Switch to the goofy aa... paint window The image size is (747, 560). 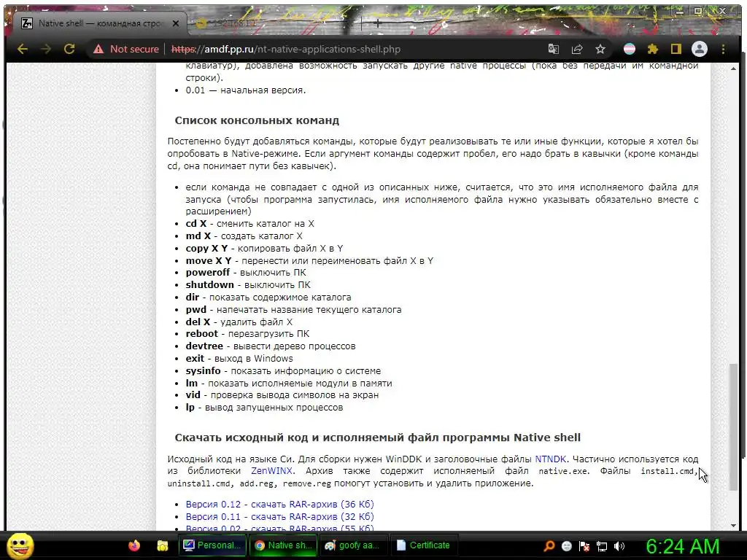click(352, 545)
